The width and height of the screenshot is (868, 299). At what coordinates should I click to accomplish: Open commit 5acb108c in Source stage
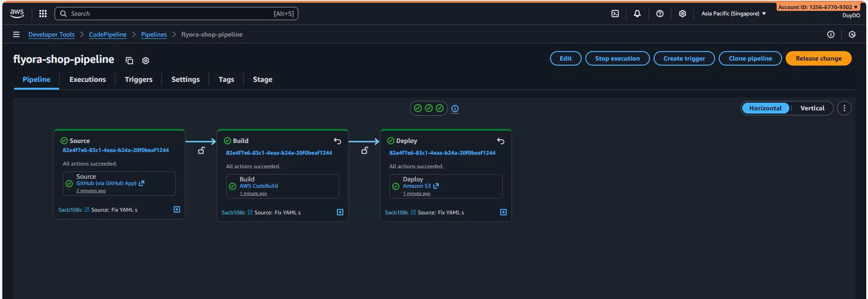coord(74,210)
